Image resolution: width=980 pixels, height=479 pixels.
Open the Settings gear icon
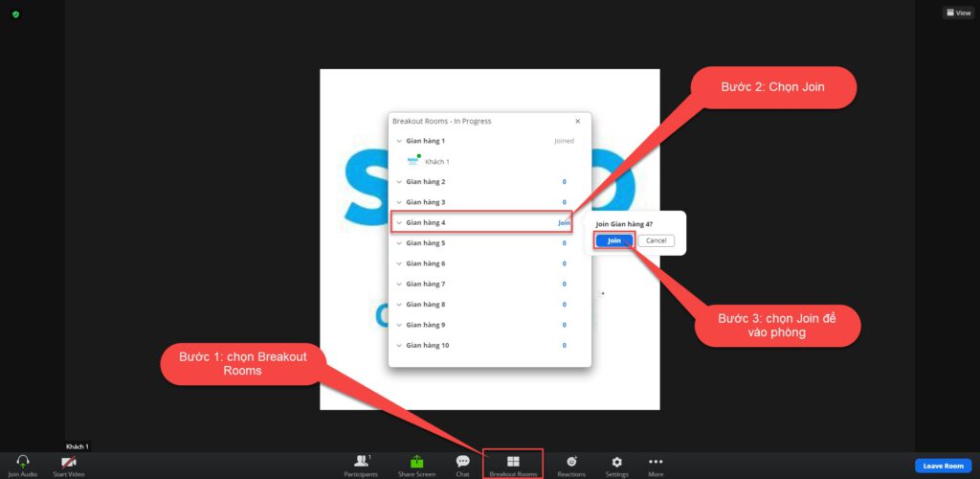pos(617,462)
